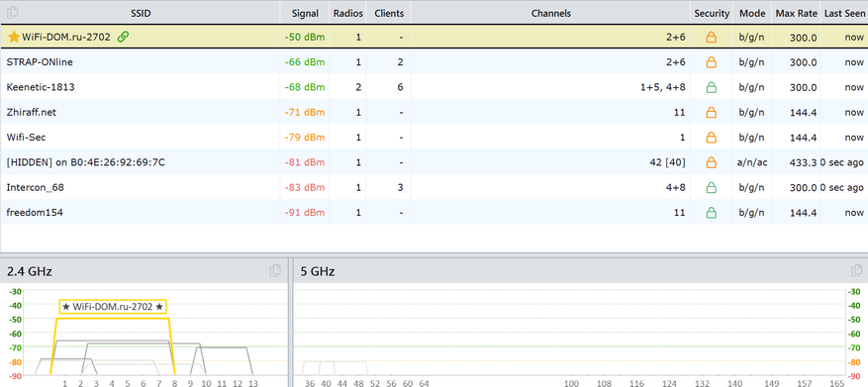Click the star icon beside WiFi-DOM.ru-2702
Screen dimensions: 868x387
[14, 37]
